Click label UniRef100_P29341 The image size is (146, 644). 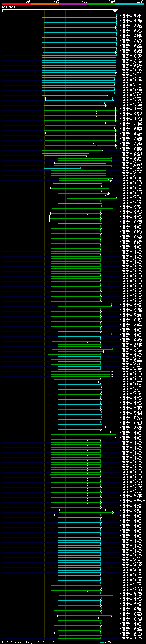click(131, 243)
